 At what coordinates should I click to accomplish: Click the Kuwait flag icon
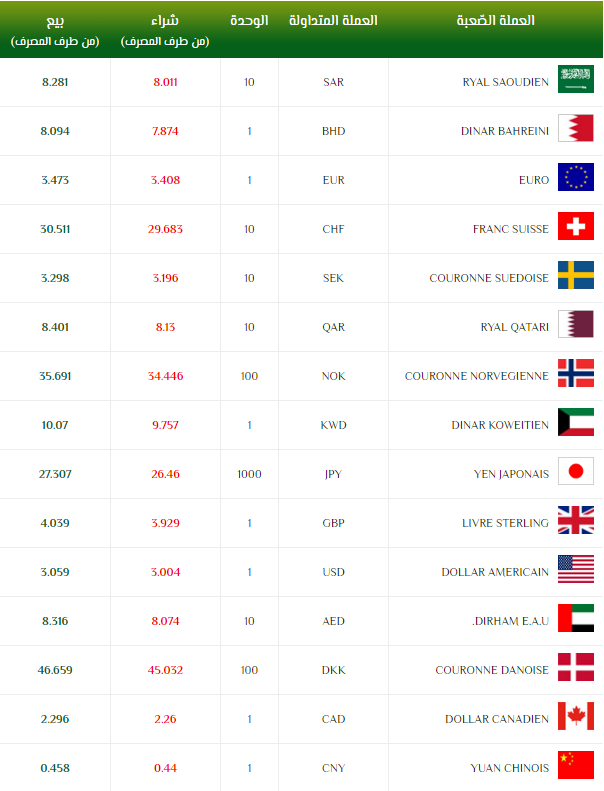(x=575, y=424)
